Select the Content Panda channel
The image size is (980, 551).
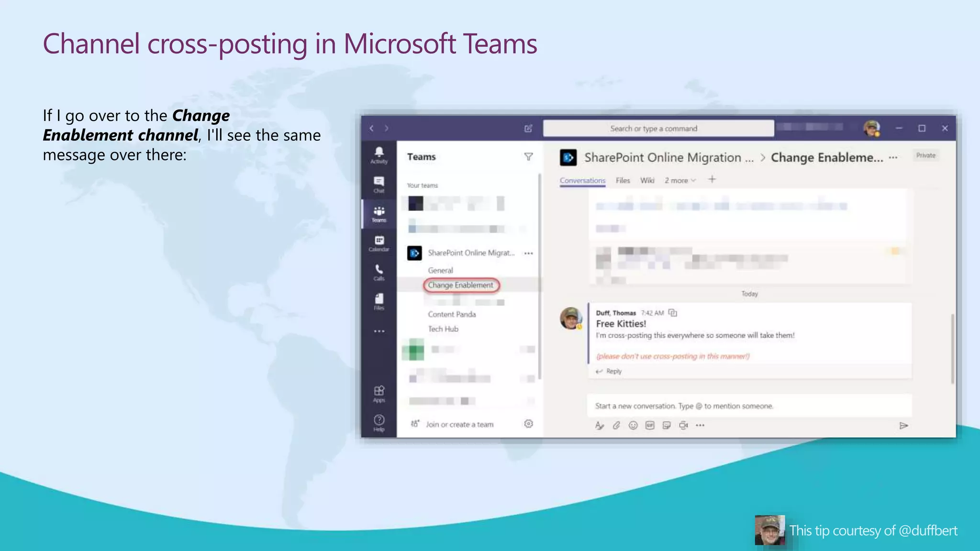pyautogui.click(x=452, y=314)
